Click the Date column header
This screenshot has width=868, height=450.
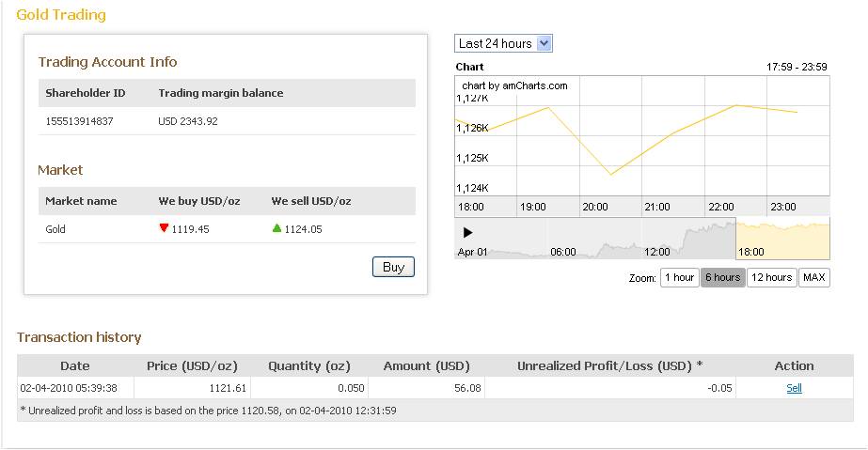click(x=74, y=366)
